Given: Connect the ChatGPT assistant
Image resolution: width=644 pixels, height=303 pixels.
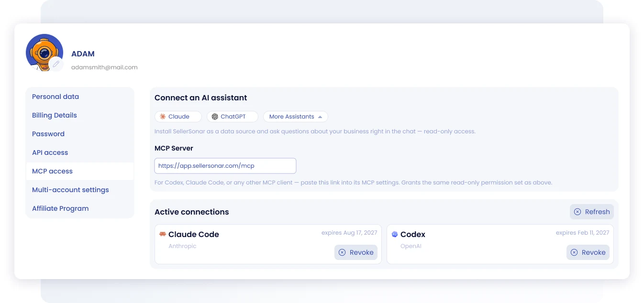Looking at the screenshot, I should 233,117.
